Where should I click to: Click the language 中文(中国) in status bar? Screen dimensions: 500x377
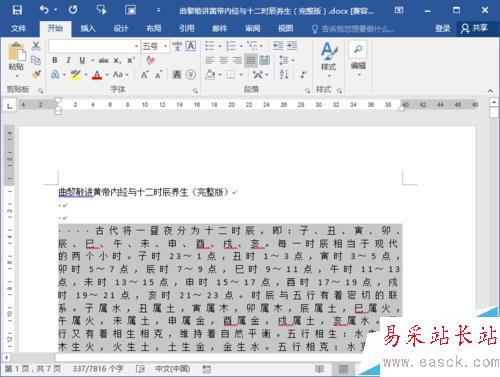[x=173, y=369]
